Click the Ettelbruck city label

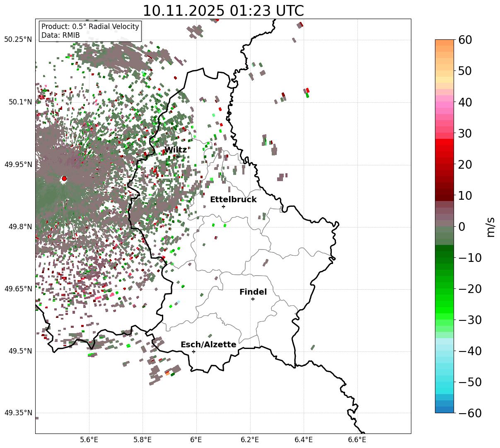[x=233, y=200]
